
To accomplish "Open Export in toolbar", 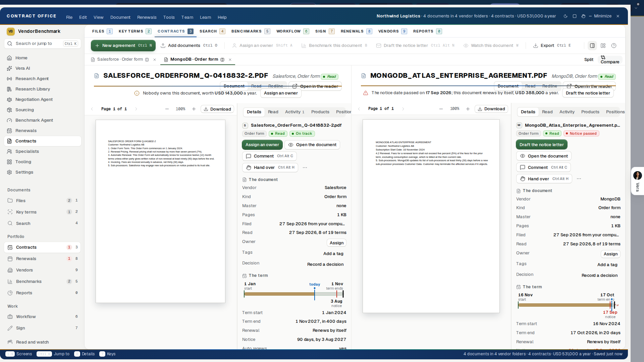I will click(552, 46).
